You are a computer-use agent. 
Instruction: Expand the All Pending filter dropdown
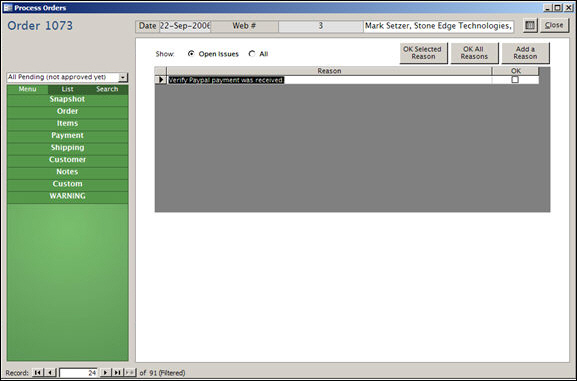(123, 77)
